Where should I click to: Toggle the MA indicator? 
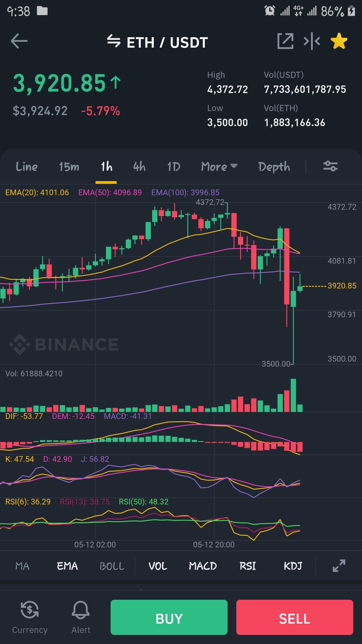point(22,566)
